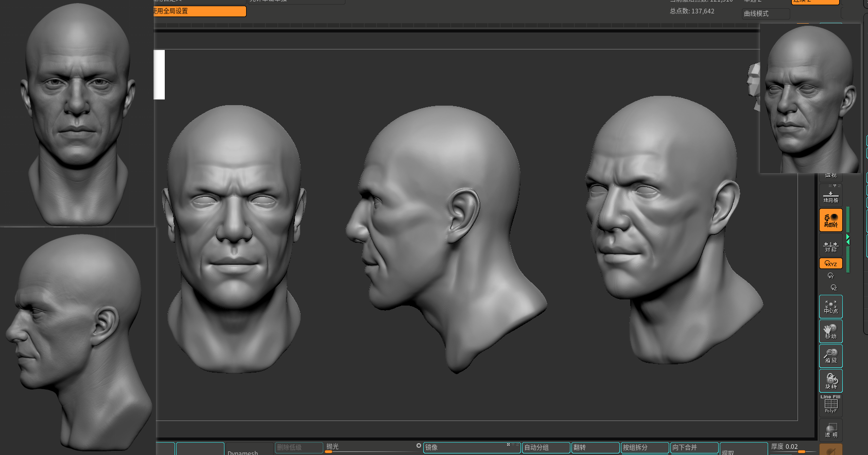
Task: Click the 移动 move view icon
Action: point(830,331)
